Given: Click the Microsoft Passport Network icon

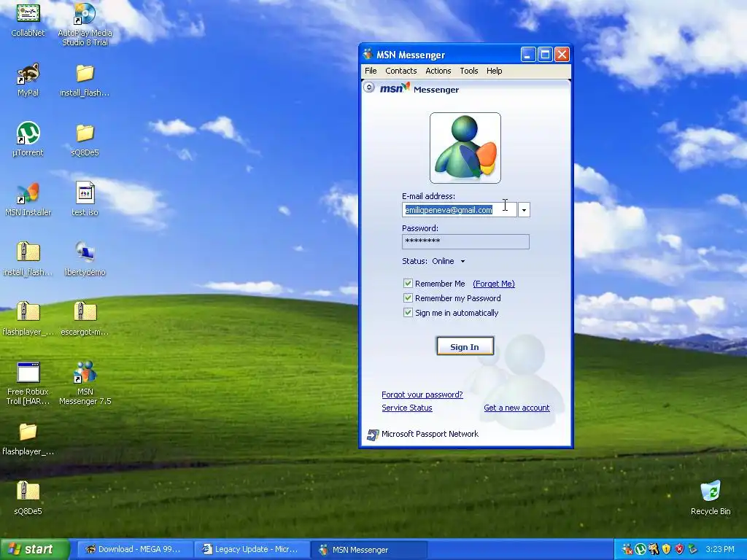Looking at the screenshot, I should [x=373, y=435].
